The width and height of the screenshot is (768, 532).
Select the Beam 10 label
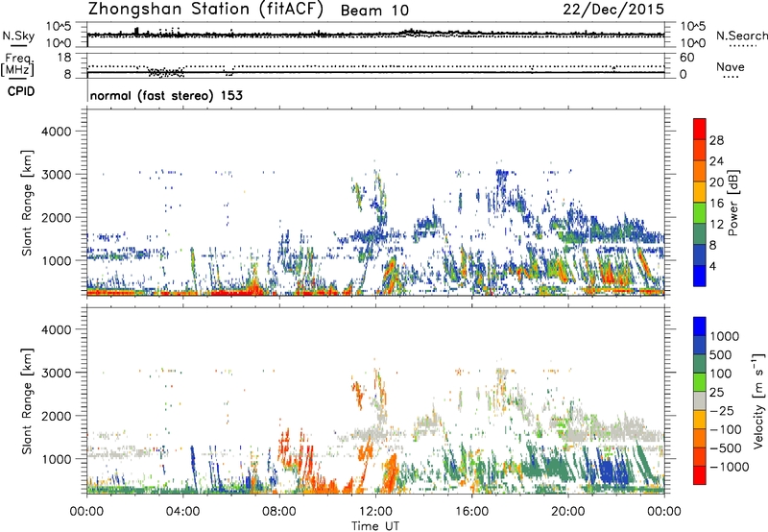point(374,11)
